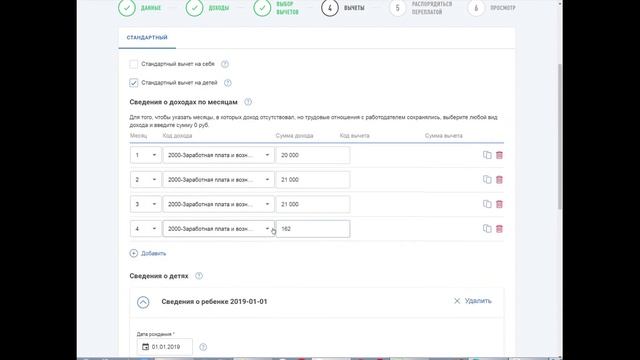Open month dropdown showing 3
640x360 pixels.
point(146,204)
